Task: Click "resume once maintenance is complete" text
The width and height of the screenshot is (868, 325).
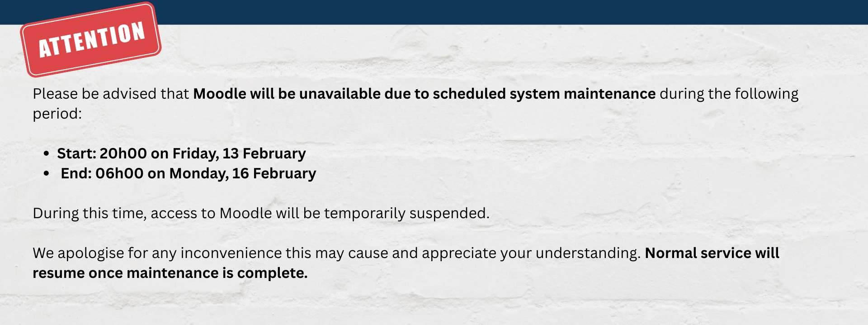Action: pyautogui.click(x=170, y=273)
